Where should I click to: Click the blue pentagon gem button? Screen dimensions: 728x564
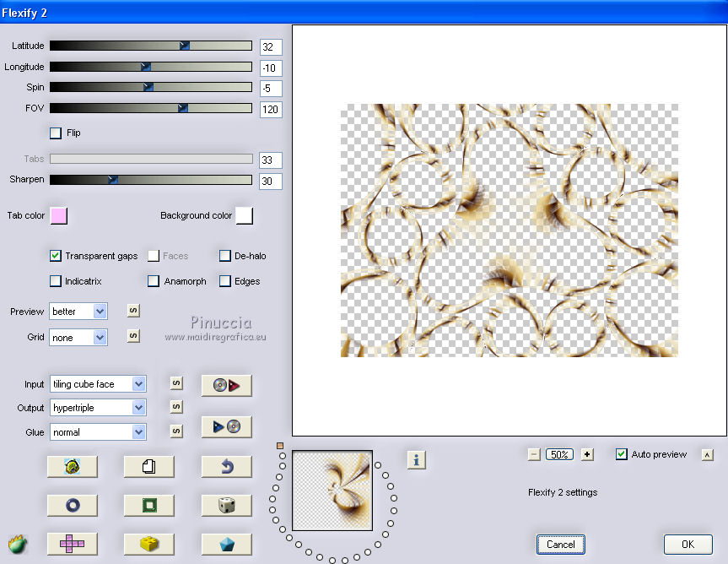coord(227,544)
